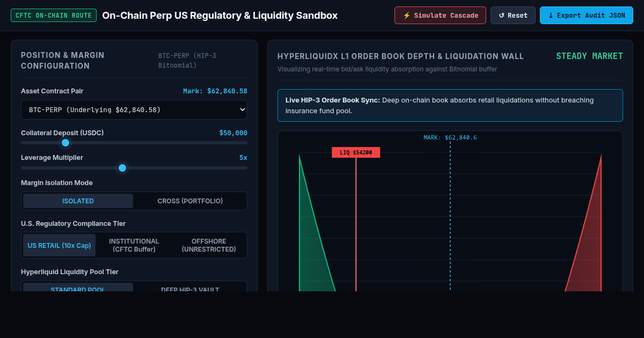Click the Live HIP-3 Order Book Sync notice

[450, 105]
